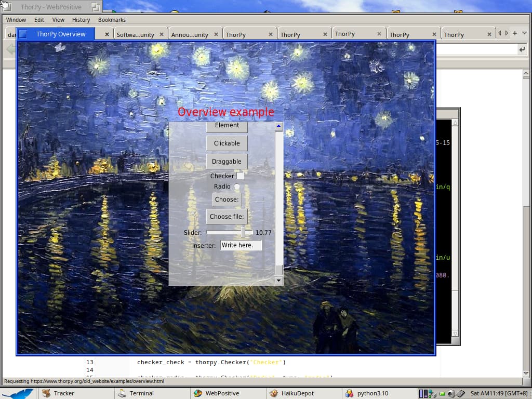
Task: Select the Radio option
Action: (x=237, y=187)
